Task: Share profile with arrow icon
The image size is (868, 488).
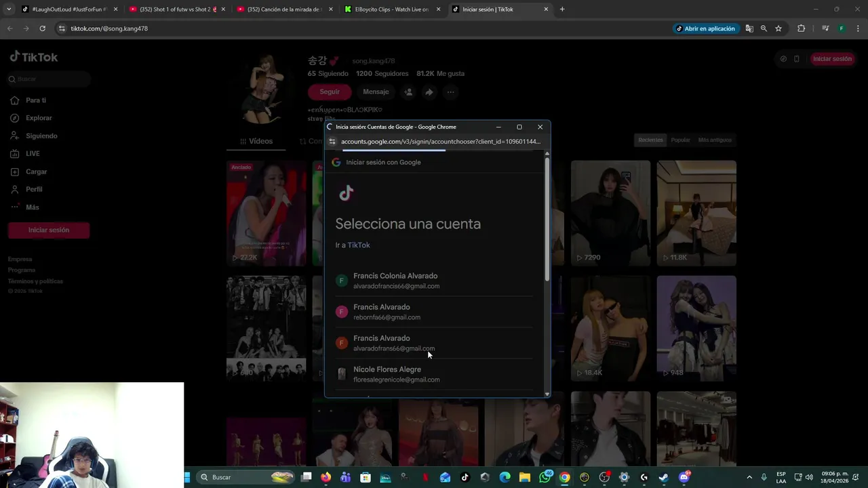Action: pyautogui.click(x=429, y=92)
